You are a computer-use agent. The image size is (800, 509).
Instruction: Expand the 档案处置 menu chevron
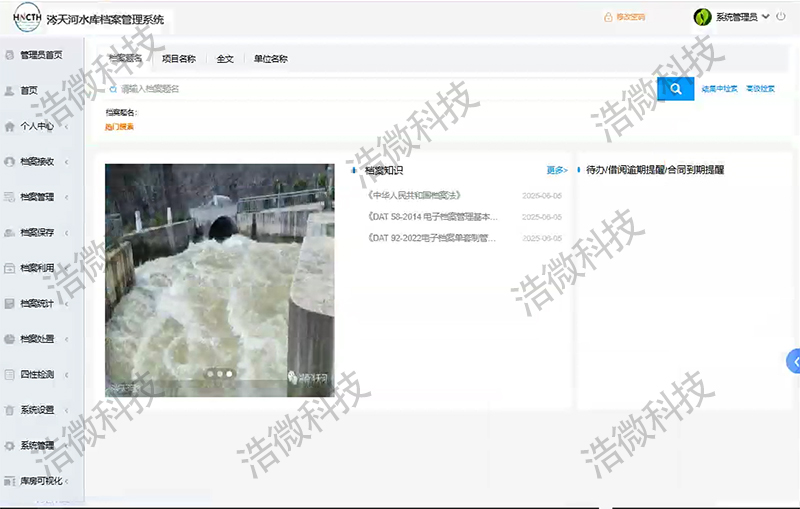[x=66, y=339]
